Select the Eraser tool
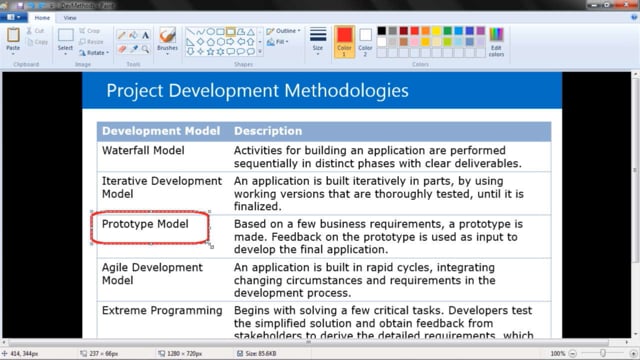 coord(122,49)
